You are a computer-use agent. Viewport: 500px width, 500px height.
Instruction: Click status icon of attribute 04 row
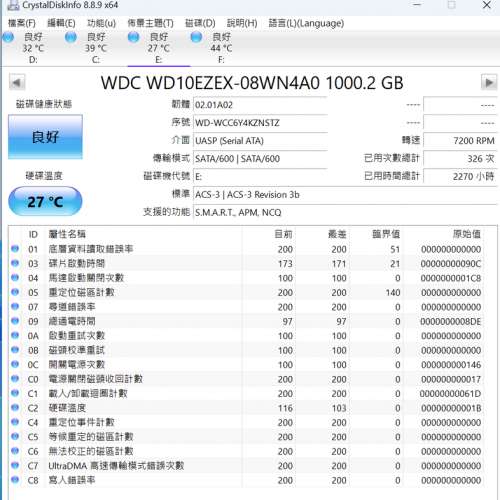tap(15, 277)
